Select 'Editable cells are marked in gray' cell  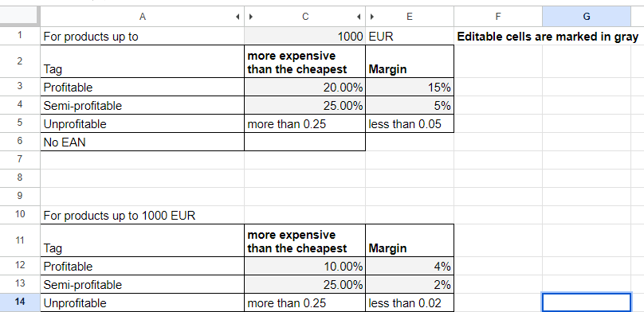[548, 36]
